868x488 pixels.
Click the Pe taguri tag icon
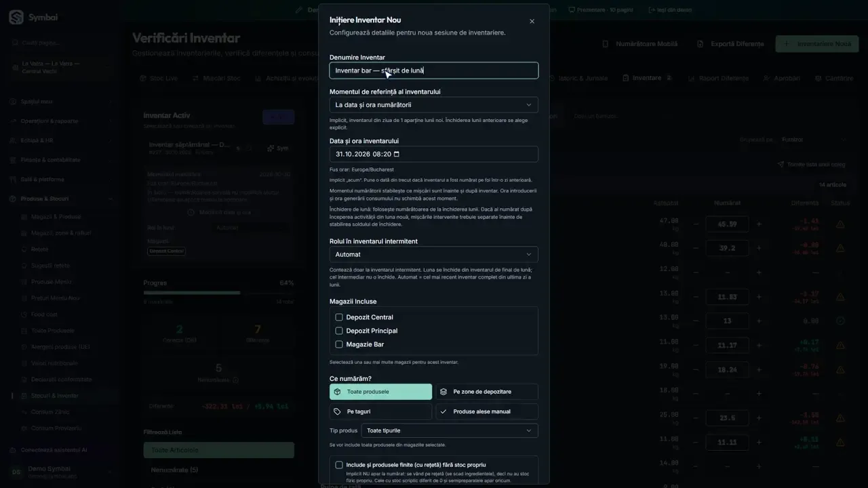pos(338,411)
